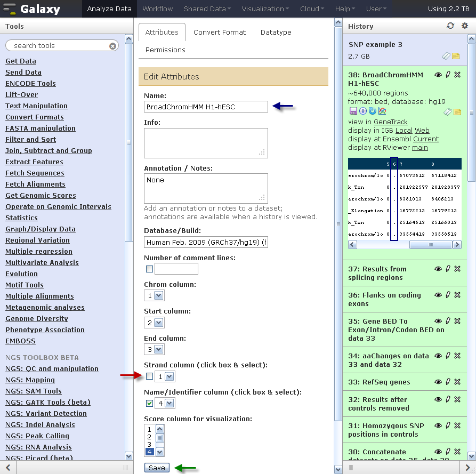Delete dataset 36 Flanks on coding exons
This screenshot has height=474, width=476.
pyautogui.click(x=457, y=294)
